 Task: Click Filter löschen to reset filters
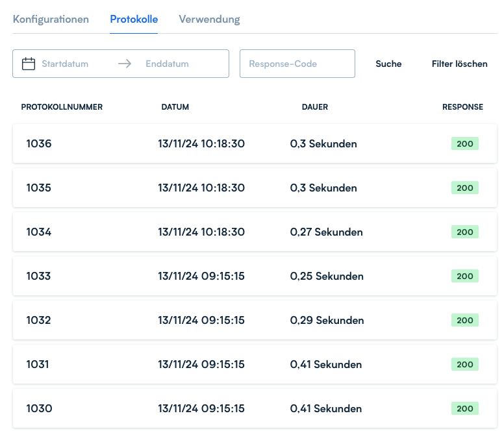(459, 64)
